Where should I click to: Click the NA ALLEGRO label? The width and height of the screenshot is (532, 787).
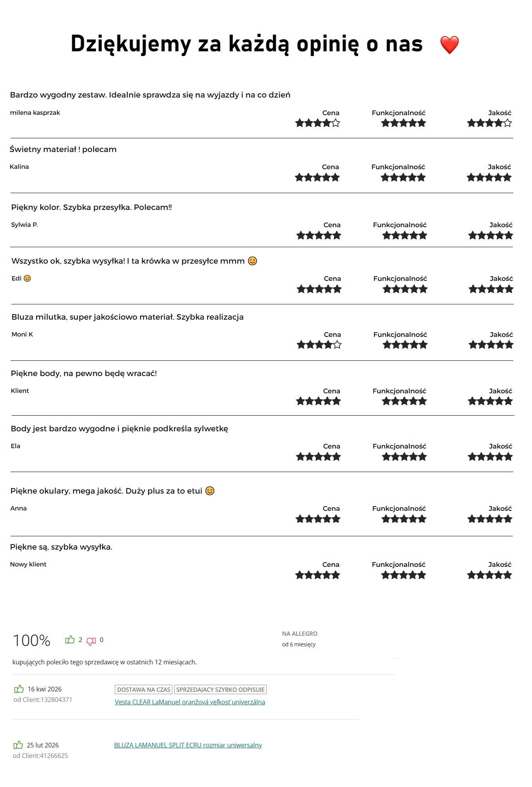click(x=300, y=633)
